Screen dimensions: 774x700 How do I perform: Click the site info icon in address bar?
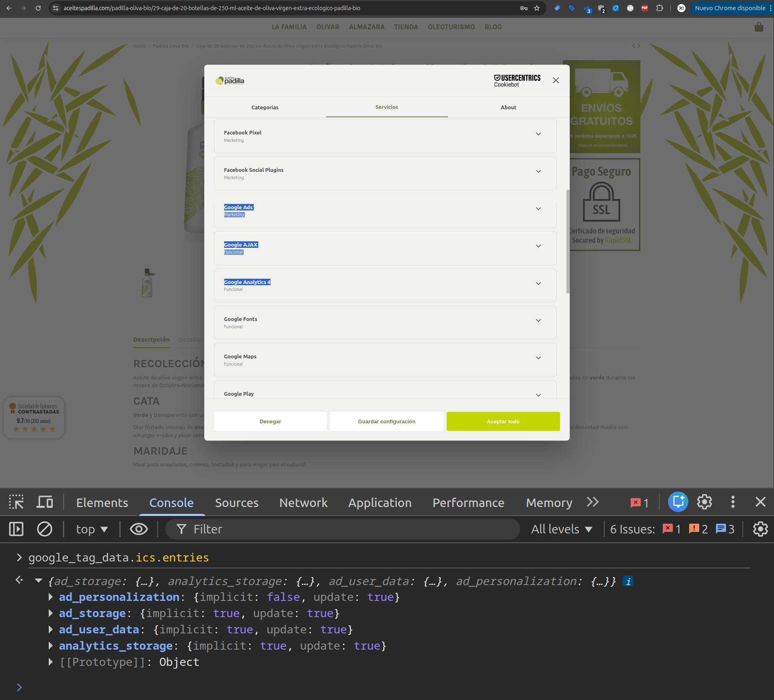(x=56, y=8)
